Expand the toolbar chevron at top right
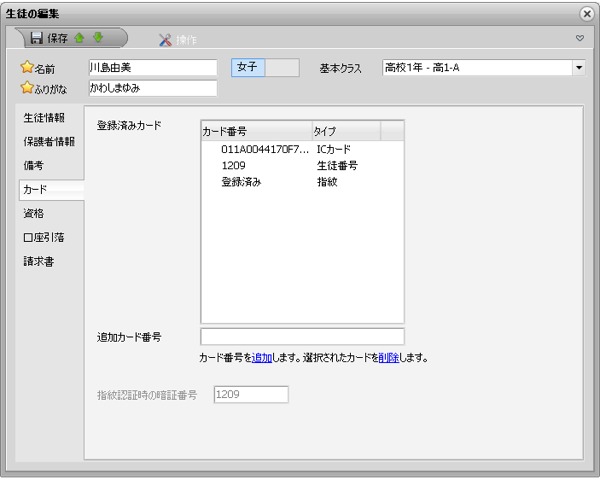600x480 pixels. click(x=579, y=39)
